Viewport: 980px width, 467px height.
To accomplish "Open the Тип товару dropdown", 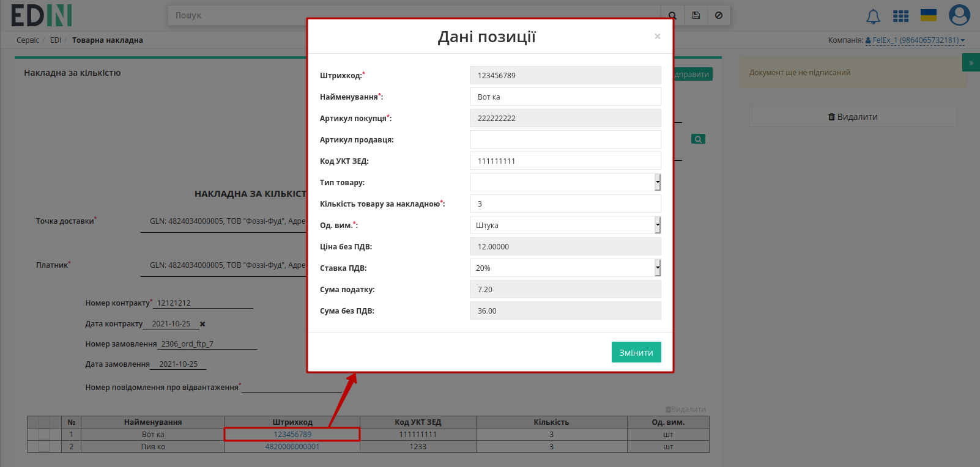I will click(565, 182).
